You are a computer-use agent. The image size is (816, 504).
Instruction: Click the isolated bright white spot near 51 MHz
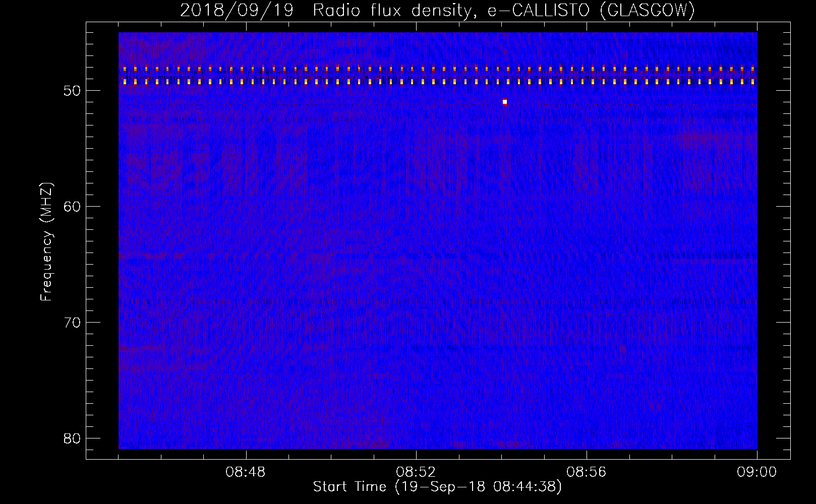coord(505,102)
